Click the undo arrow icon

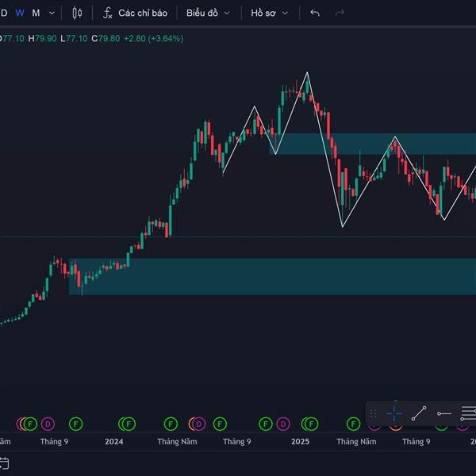[x=315, y=13]
